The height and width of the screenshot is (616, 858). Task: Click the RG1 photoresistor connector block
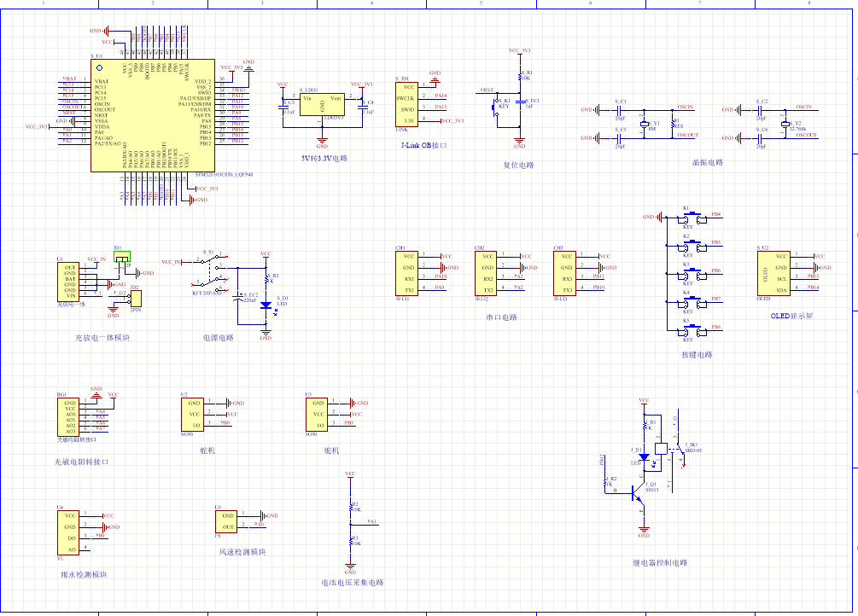tap(70, 416)
